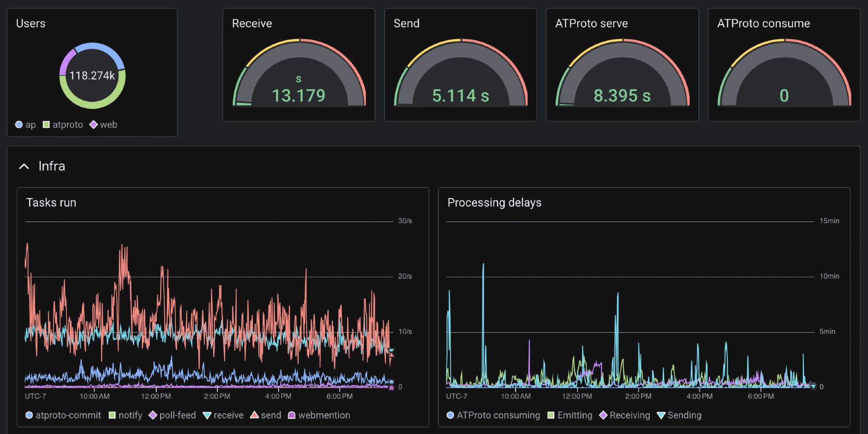Click the webmention legend icon
Viewport: 868px width, 434px height.
(x=292, y=415)
